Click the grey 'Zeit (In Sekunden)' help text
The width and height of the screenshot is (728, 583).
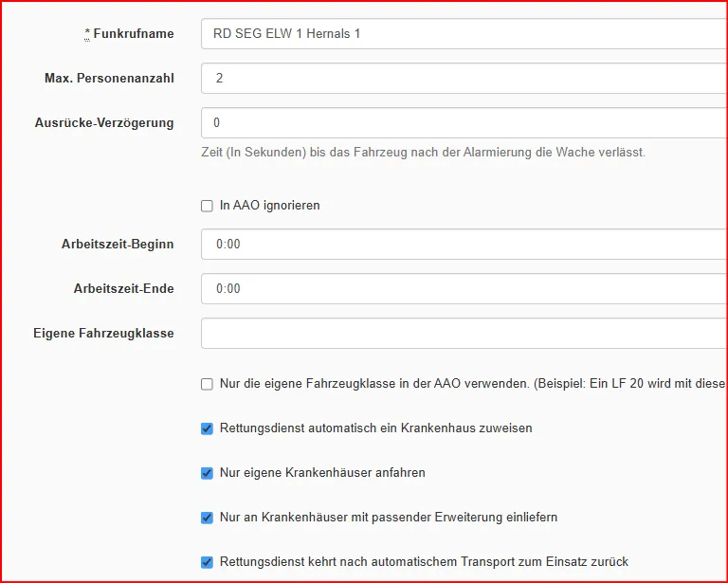(423, 152)
